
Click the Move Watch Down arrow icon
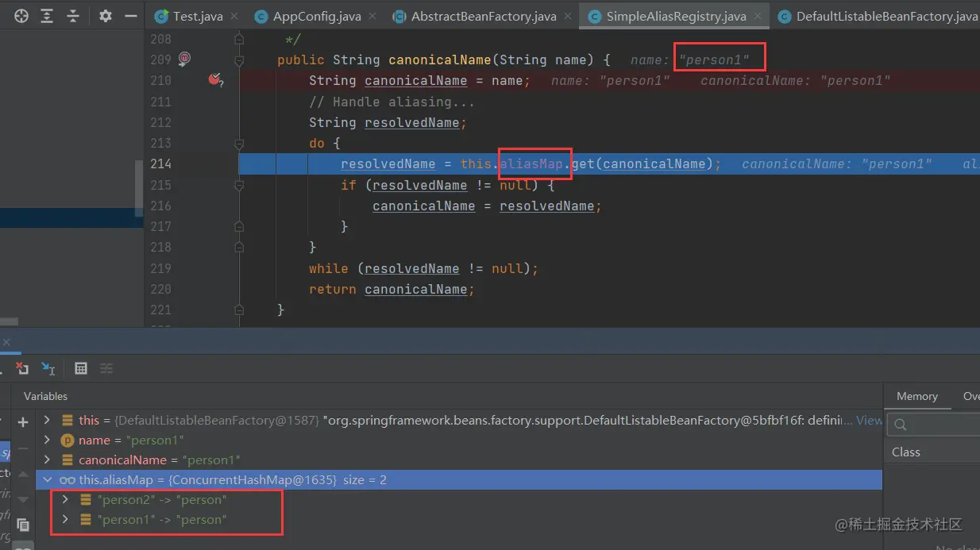click(x=23, y=499)
